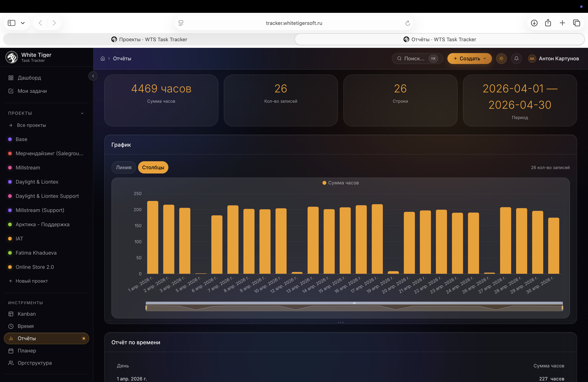Switch the chart to Линия view
The image size is (588, 382).
(x=123, y=167)
